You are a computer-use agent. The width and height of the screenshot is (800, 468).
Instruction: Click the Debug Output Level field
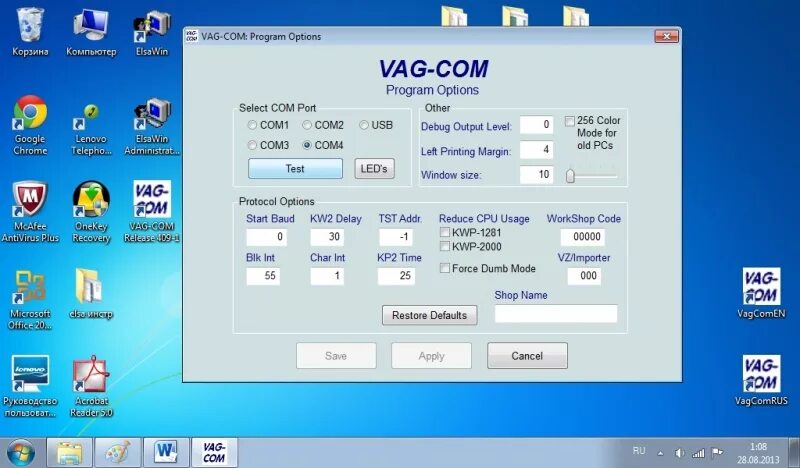536,125
